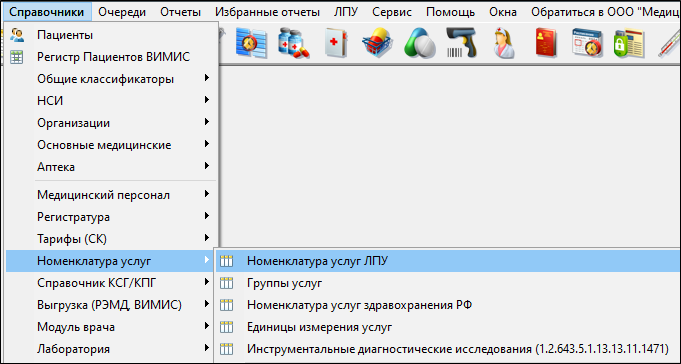
Task: Click the highlighted Номенклатура услуг menu entry
Action: tap(110, 261)
